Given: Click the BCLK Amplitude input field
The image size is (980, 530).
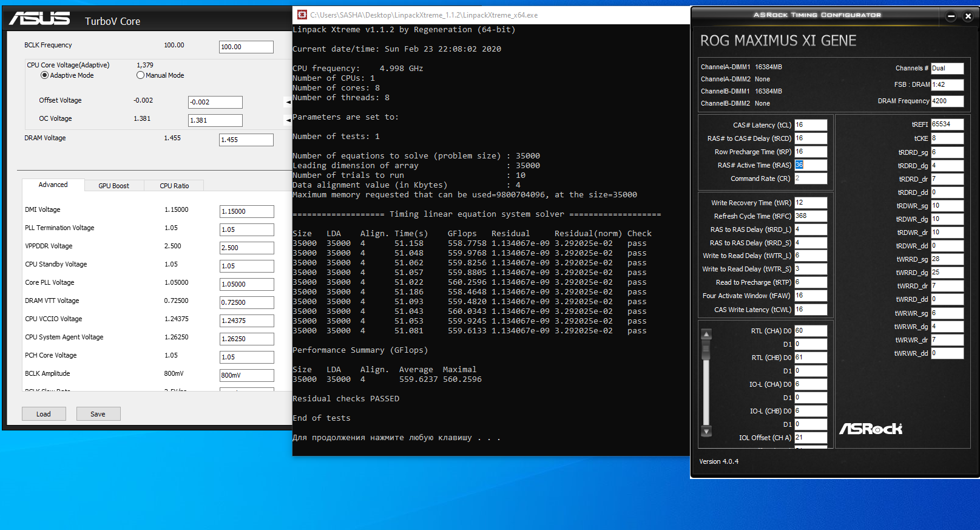Looking at the screenshot, I should click(247, 375).
